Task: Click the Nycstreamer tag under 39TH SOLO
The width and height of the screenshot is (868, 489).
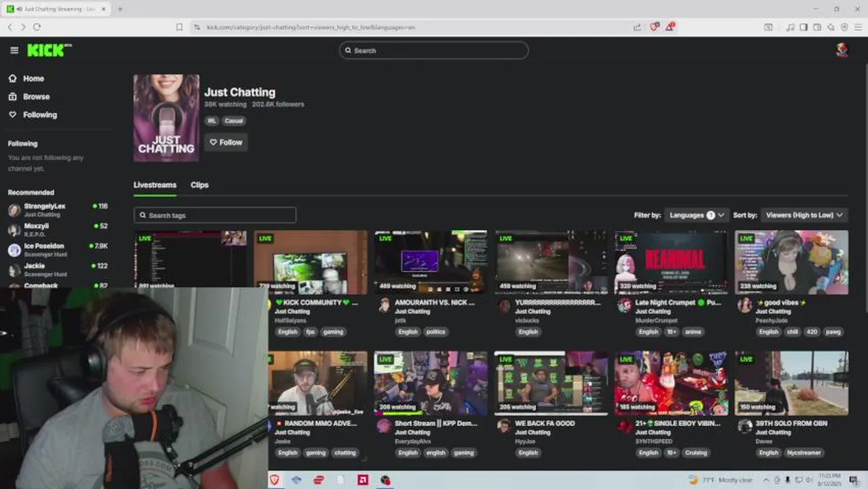Action: (805, 453)
